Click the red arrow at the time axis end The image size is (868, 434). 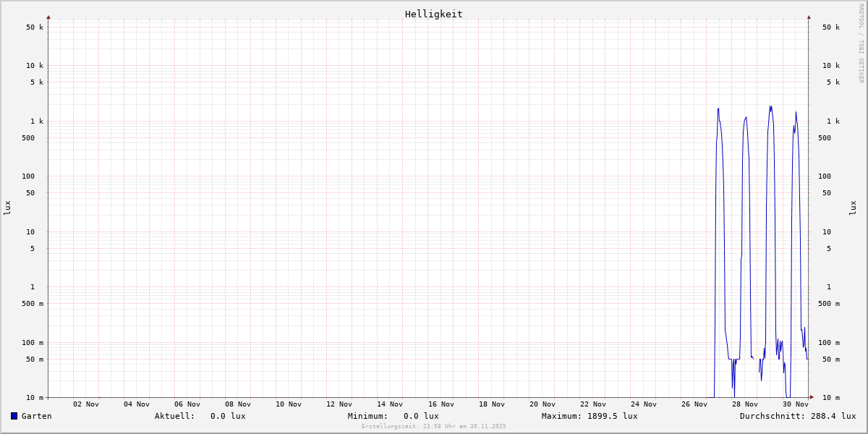pyautogui.click(x=812, y=397)
